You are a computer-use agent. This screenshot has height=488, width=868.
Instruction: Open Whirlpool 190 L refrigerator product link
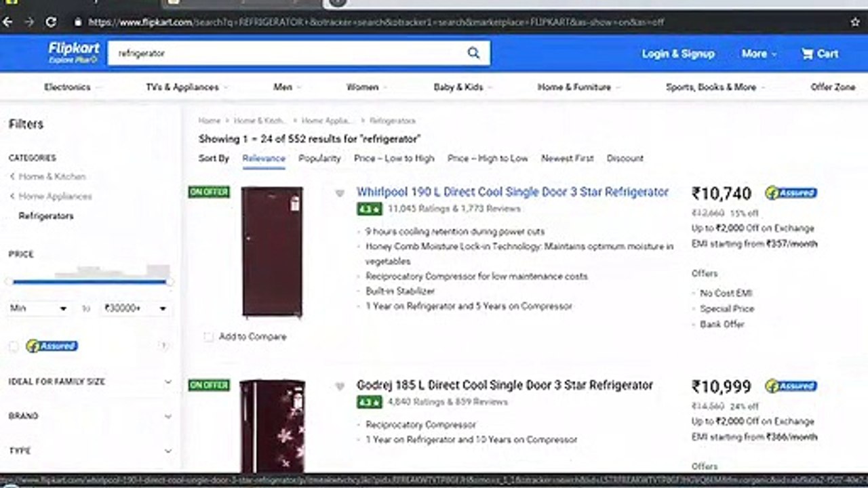click(513, 192)
